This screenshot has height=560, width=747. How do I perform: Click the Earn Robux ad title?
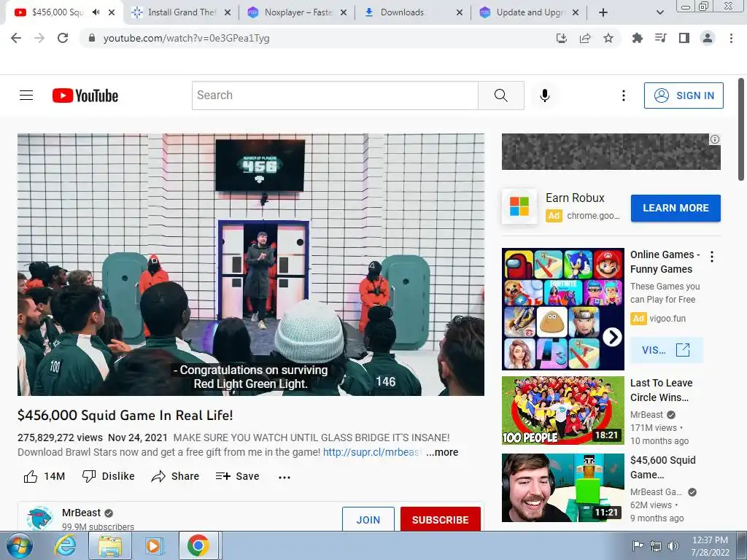click(575, 198)
